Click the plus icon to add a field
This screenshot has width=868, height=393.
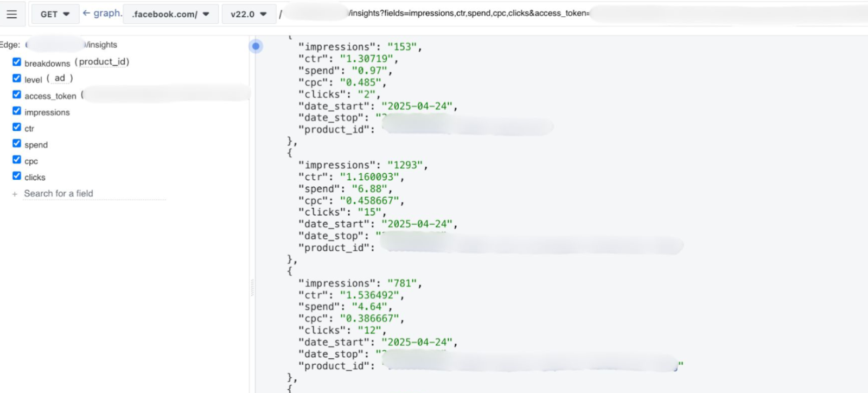pyautogui.click(x=15, y=194)
